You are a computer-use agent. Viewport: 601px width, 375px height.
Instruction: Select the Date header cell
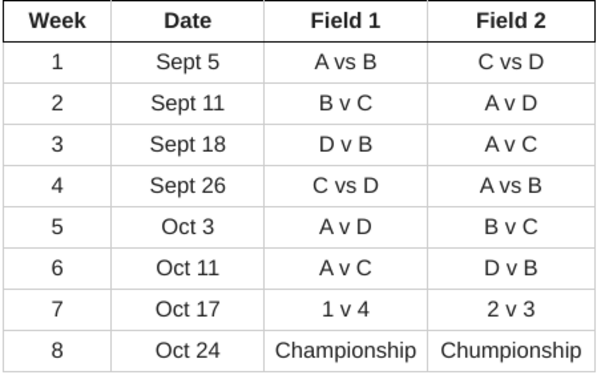(187, 21)
